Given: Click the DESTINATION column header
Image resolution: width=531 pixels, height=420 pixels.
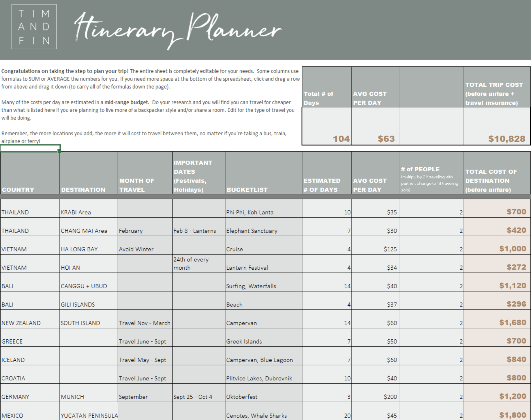Looking at the screenshot, I should point(89,173).
